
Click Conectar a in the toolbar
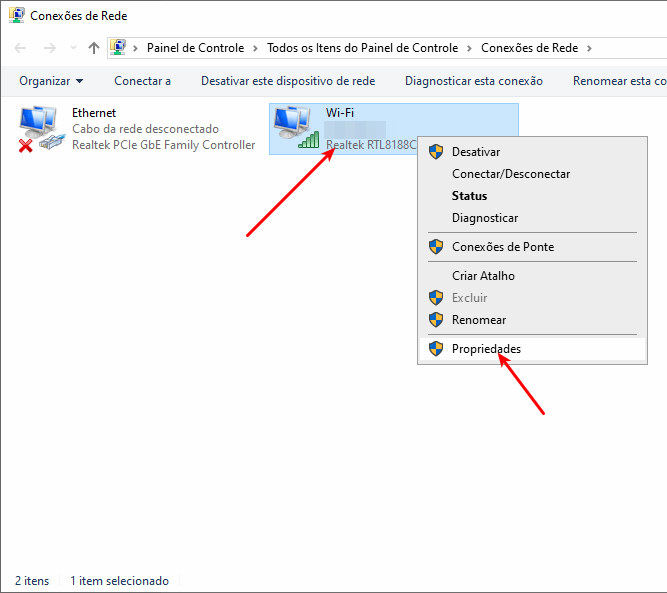142,81
